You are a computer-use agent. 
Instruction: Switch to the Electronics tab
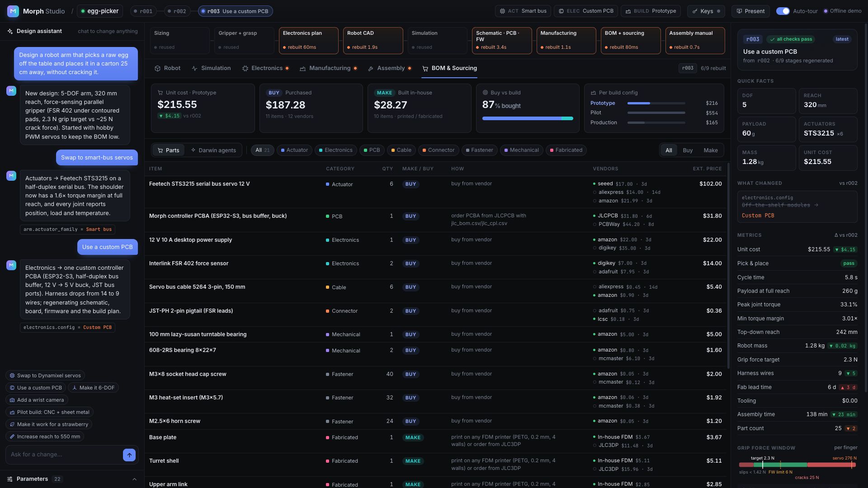[x=266, y=68]
